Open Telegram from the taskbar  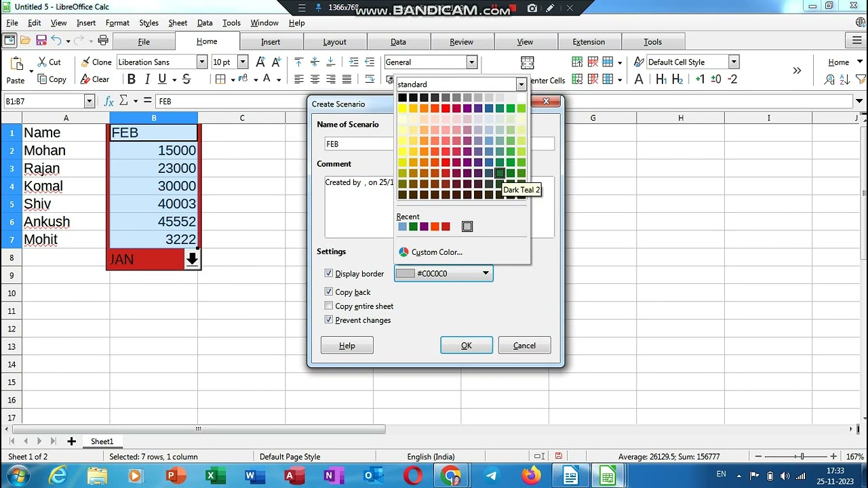tap(492, 476)
